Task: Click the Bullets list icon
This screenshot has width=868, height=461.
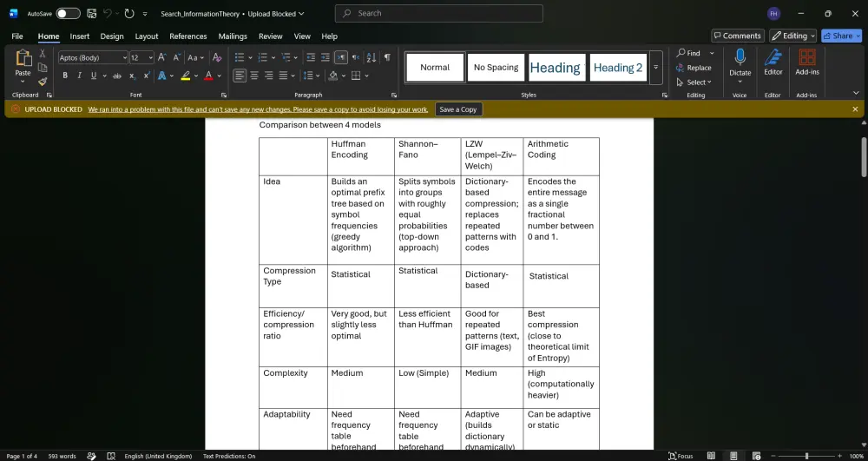Action: (240, 57)
